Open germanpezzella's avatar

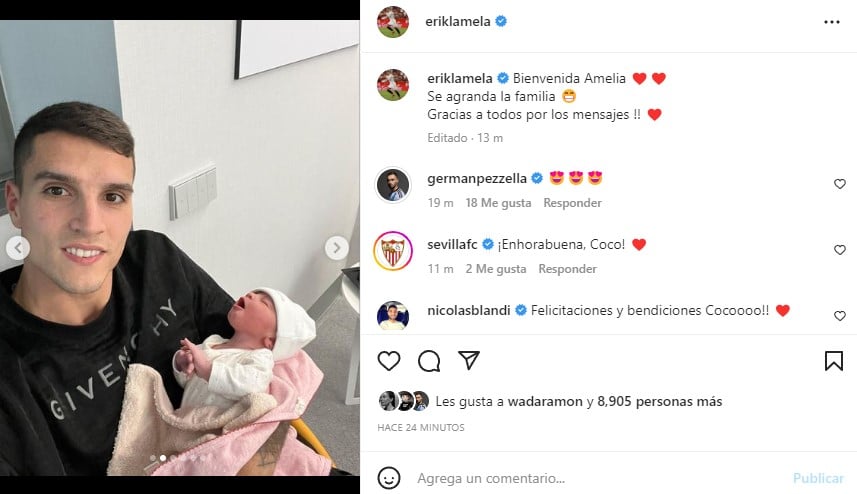click(x=393, y=185)
